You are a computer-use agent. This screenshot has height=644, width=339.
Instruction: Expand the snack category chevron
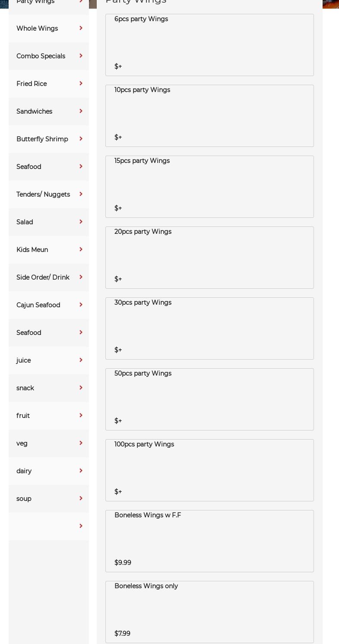point(81,388)
